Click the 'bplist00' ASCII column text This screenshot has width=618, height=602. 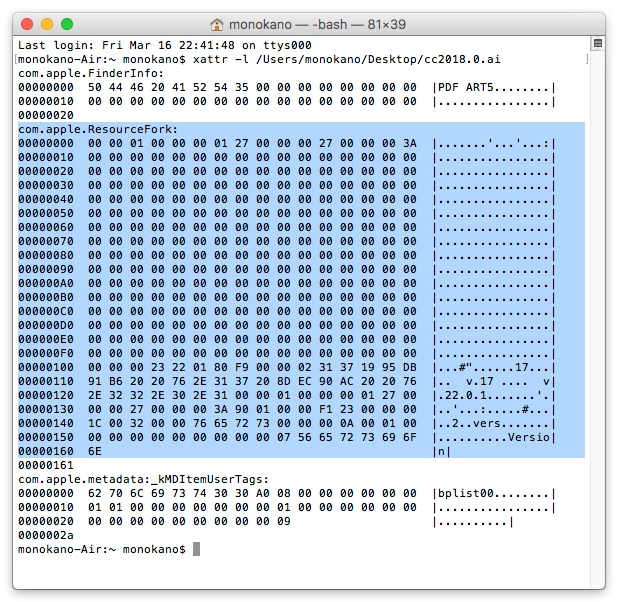point(466,493)
